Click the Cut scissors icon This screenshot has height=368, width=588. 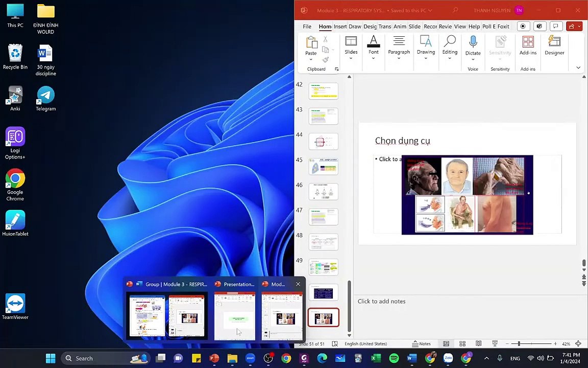[x=325, y=39]
